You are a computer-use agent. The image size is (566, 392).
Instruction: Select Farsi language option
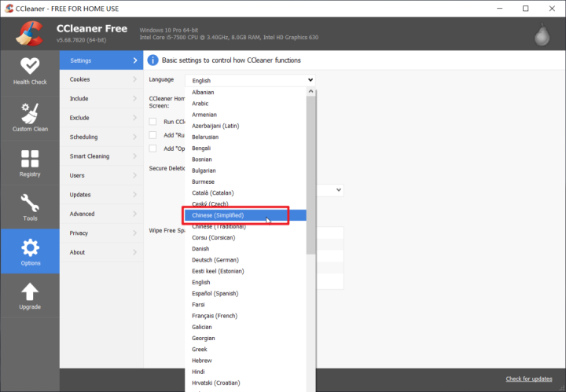click(245, 305)
